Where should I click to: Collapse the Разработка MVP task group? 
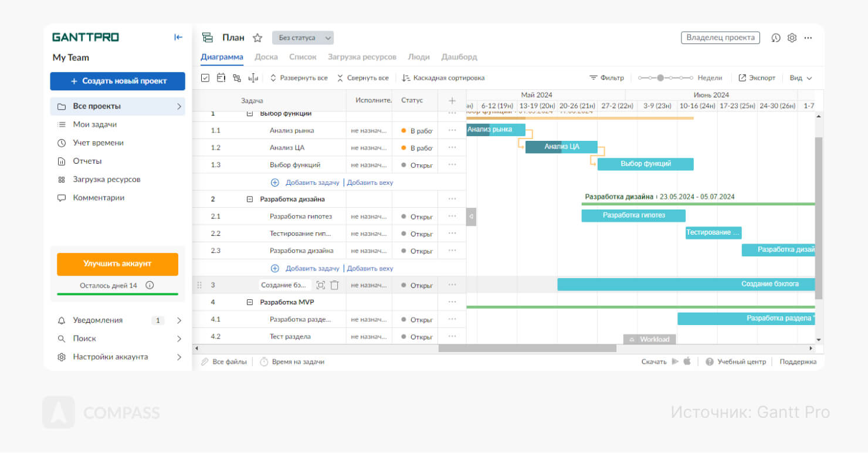click(x=249, y=302)
